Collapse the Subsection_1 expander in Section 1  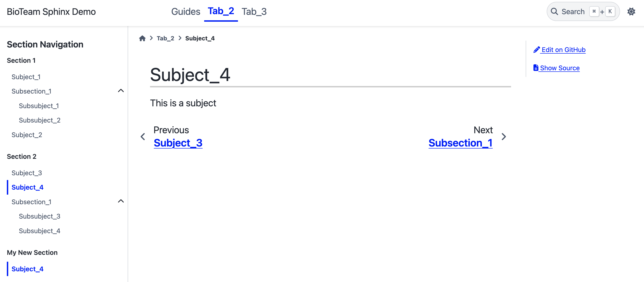click(x=121, y=91)
